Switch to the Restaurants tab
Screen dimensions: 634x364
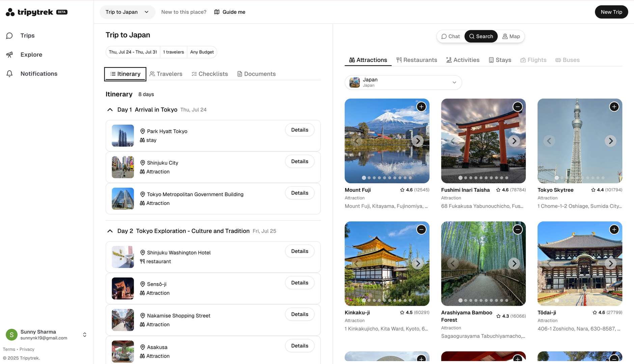pos(416,60)
